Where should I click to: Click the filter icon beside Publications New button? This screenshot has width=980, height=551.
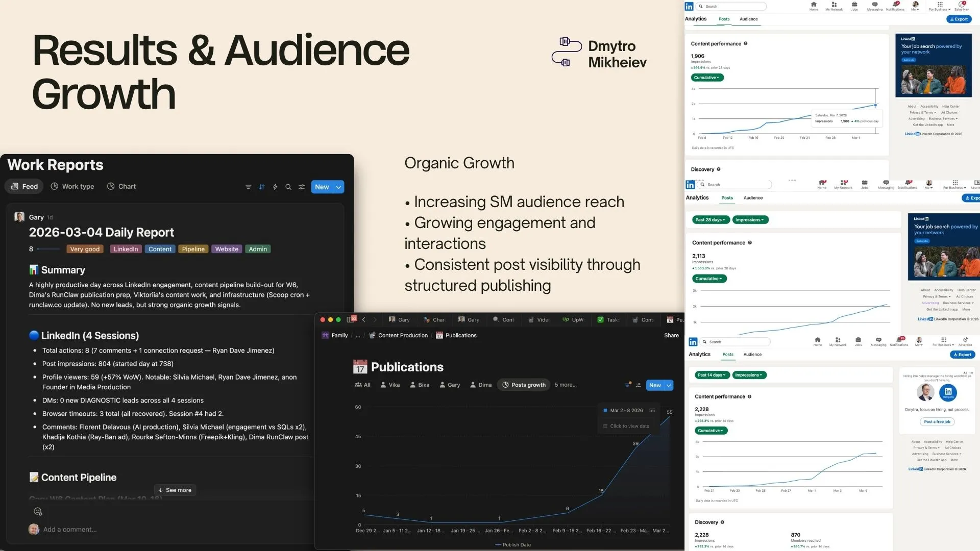[628, 385]
